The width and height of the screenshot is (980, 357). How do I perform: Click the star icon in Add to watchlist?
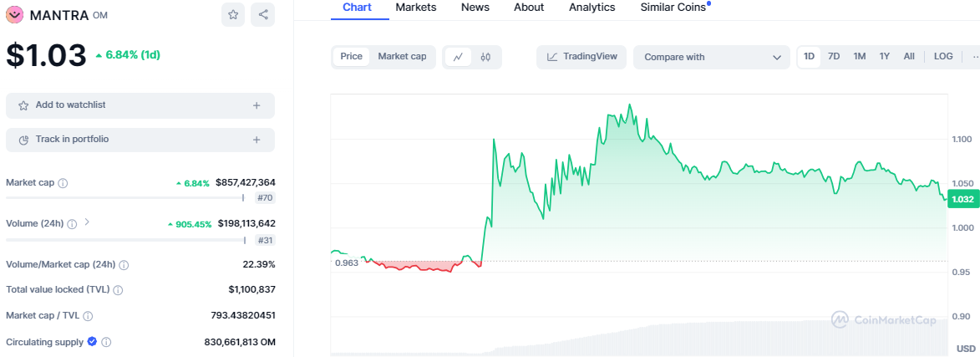[x=23, y=105]
